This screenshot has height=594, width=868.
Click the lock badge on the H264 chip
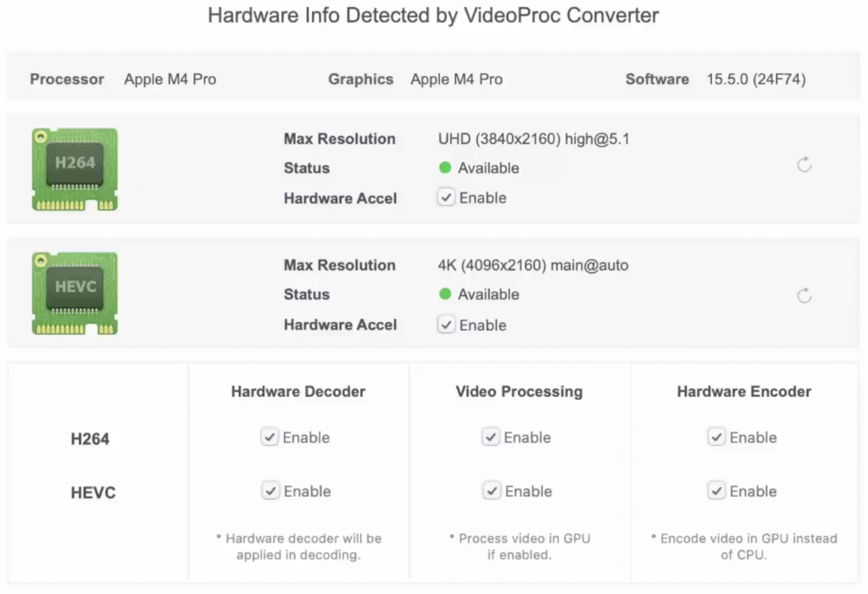coord(41,136)
